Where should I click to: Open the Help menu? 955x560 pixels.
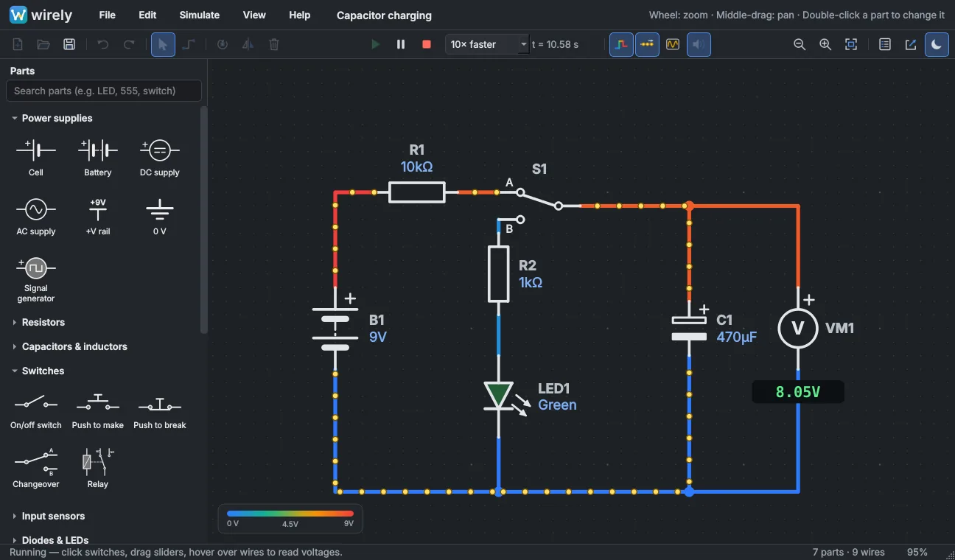[299, 15]
